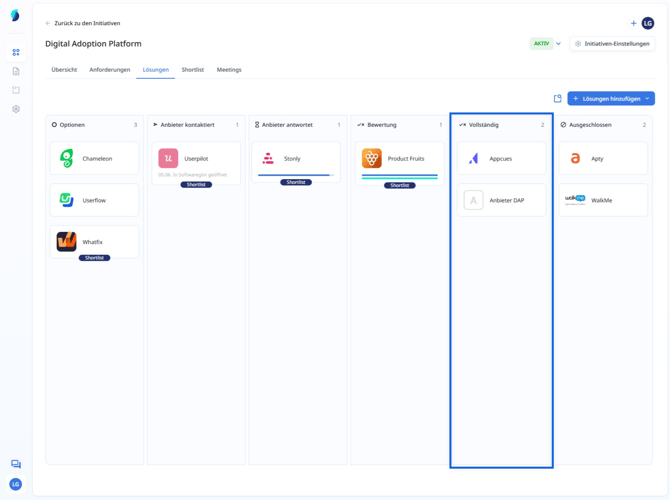This screenshot has width=670, height=500.
Task: Open the chat bubbles icon at bottom left
Action: click(x=16, y=464)
